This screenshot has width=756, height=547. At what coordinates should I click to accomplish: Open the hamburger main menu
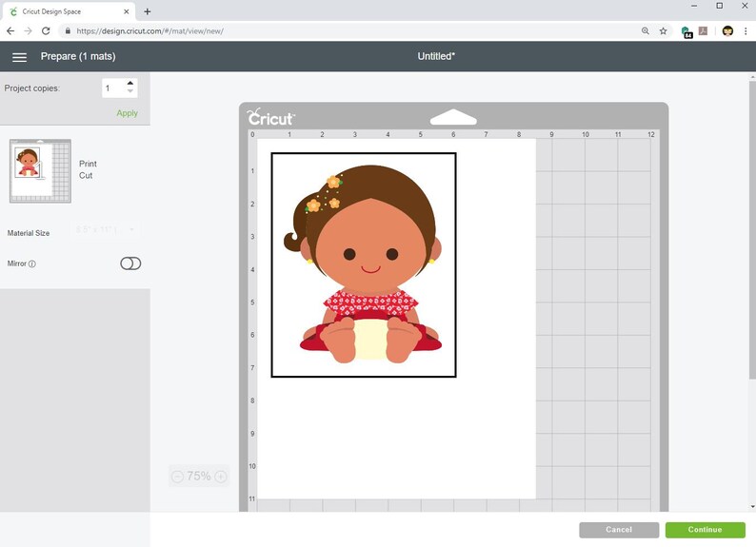point(19,57)
